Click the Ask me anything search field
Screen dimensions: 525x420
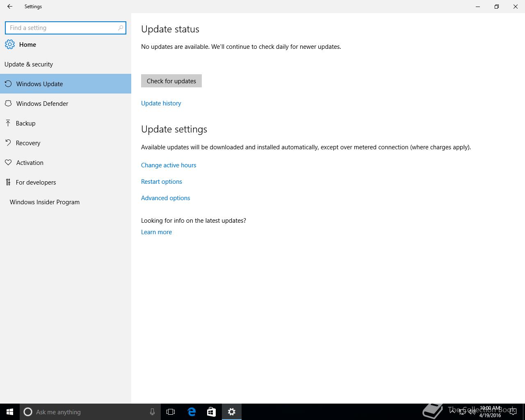pos(89,412)
